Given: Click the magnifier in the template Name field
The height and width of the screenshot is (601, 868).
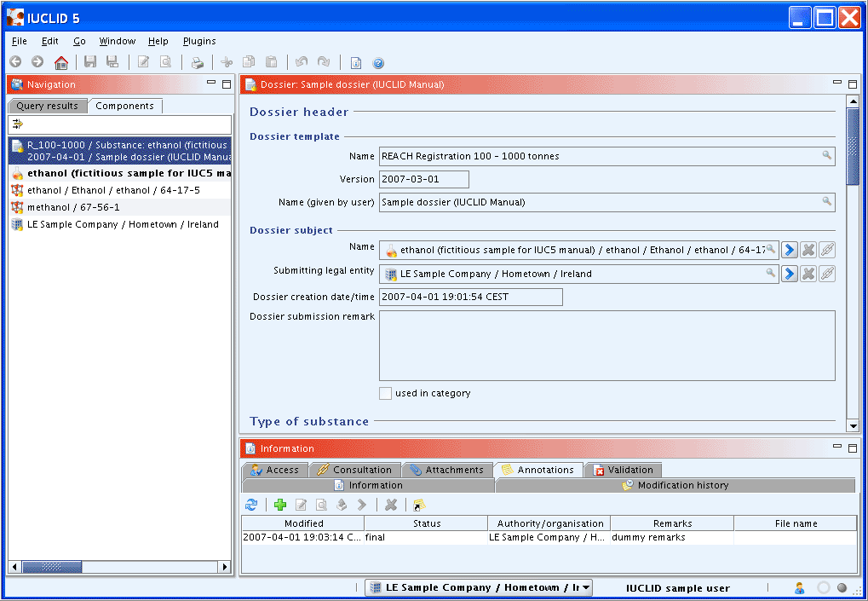Looking at the screenshot, I should coord(826,156).
